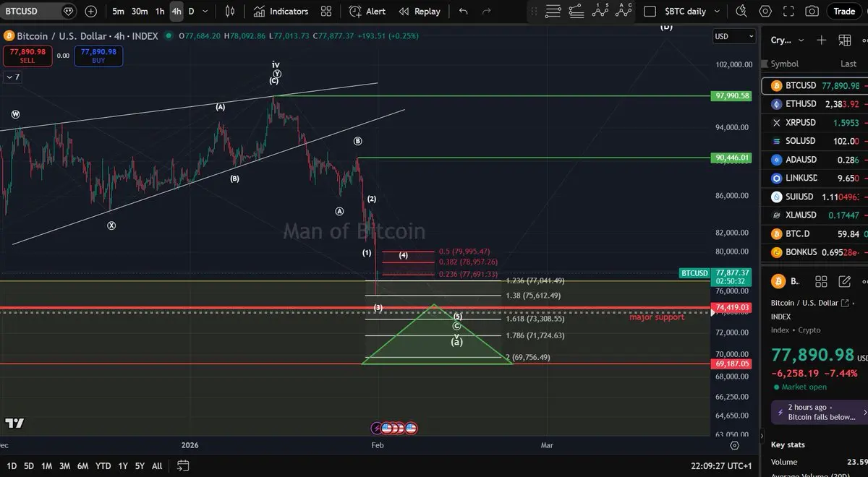Select the Elliott impulse wave 12345 tool
Image resolution: width=868 pixels, height=477 pixels.
(600, 11)
